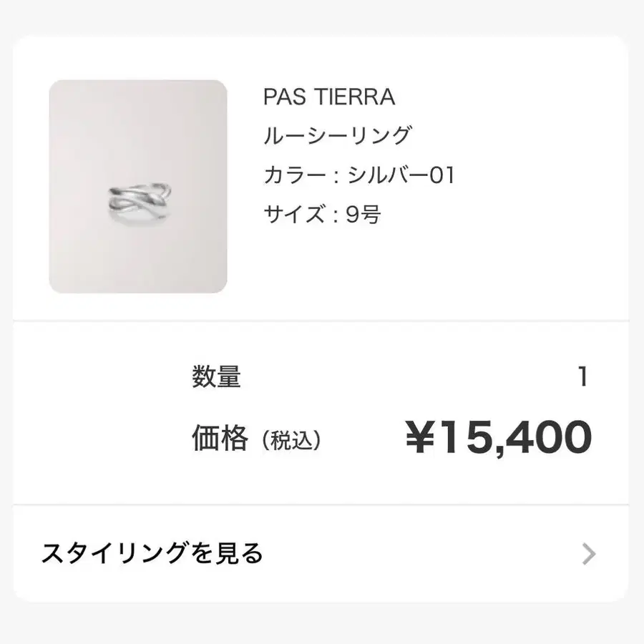Click the yen symbol in the price
This screenshot has width=644, height=644.
click(x=420, y=436)
